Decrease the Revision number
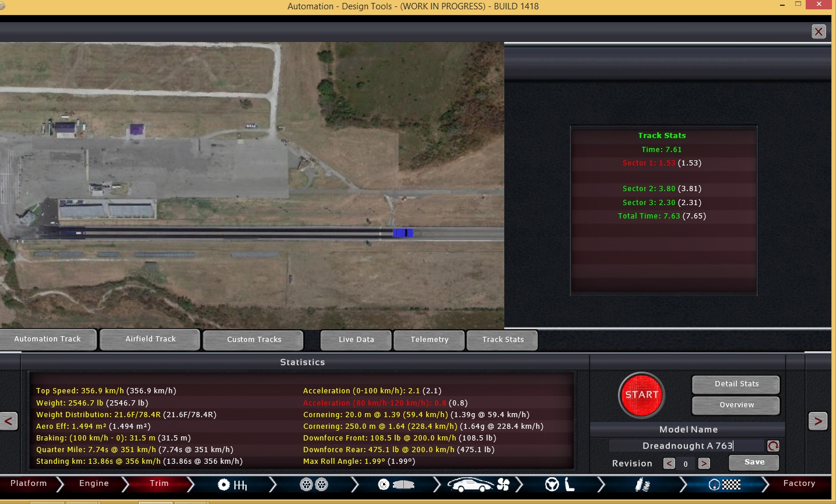This screenshot has height=504, width=836. (669, 464)
